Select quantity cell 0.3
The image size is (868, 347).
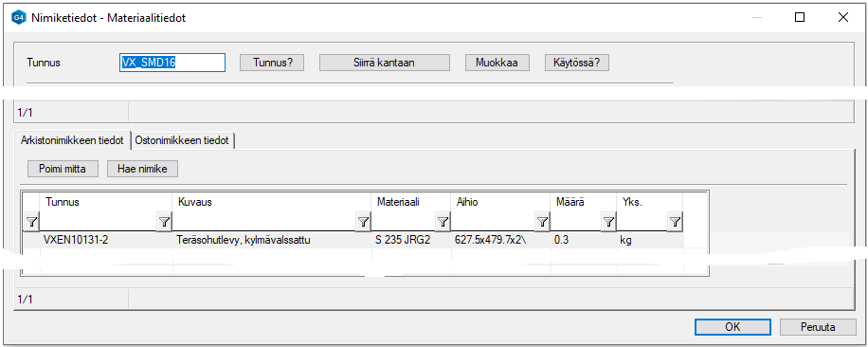tap(583, 240)
